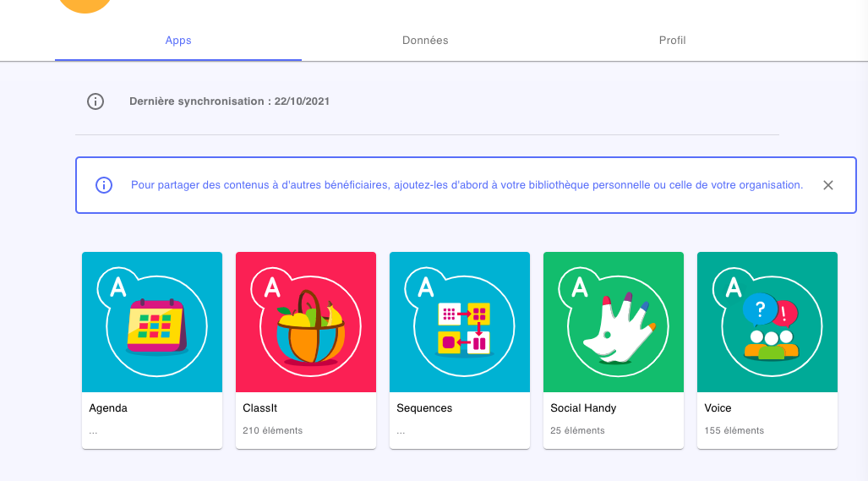Click the '155 éléments' count under Voice

click(734, 430)
